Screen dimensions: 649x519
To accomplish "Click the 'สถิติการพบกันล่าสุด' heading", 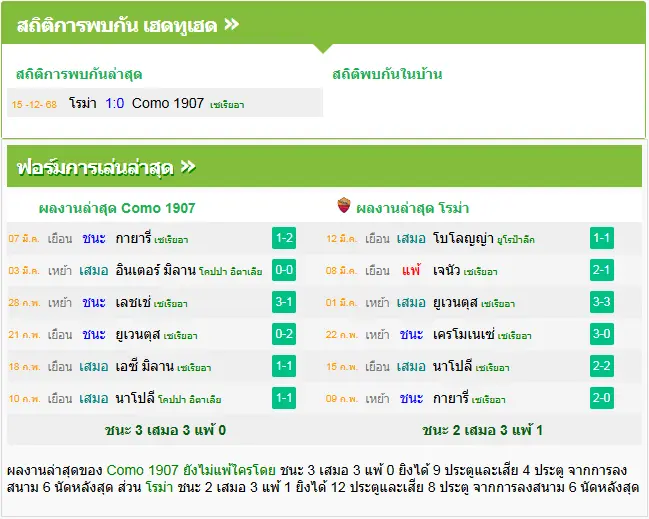I will pyautogui.click(x=79, y=74).
